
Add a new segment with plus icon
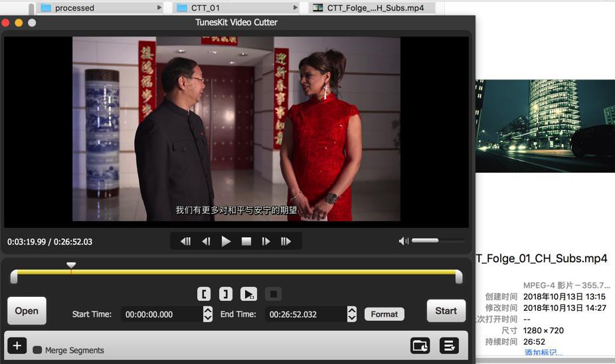click(x=17, y=345)
